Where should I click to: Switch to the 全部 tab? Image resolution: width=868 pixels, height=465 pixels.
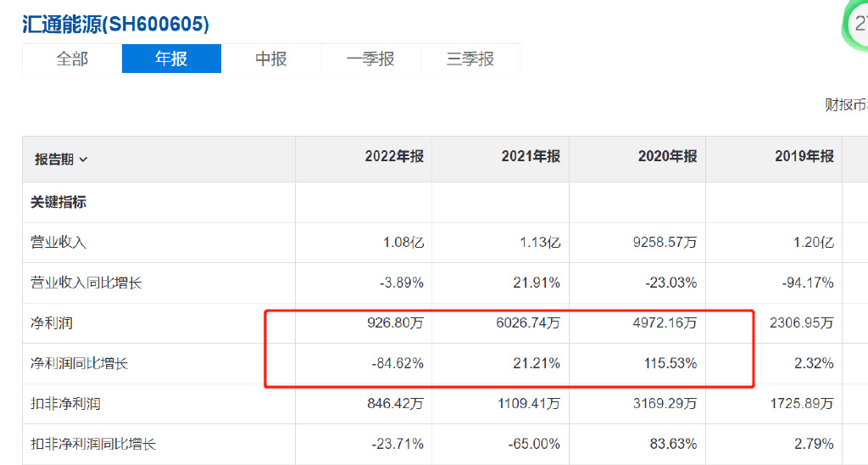(x=72, y=59)
